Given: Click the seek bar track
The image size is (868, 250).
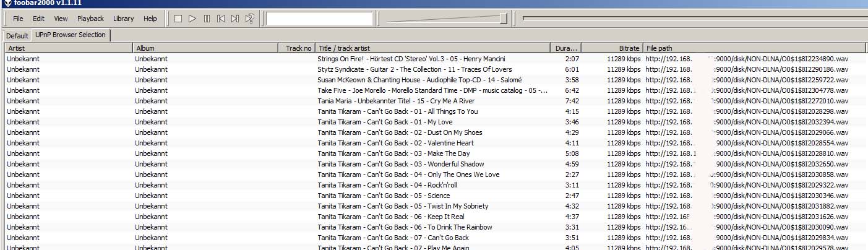Looking at the screenshot, I should (x=693, y=19).
